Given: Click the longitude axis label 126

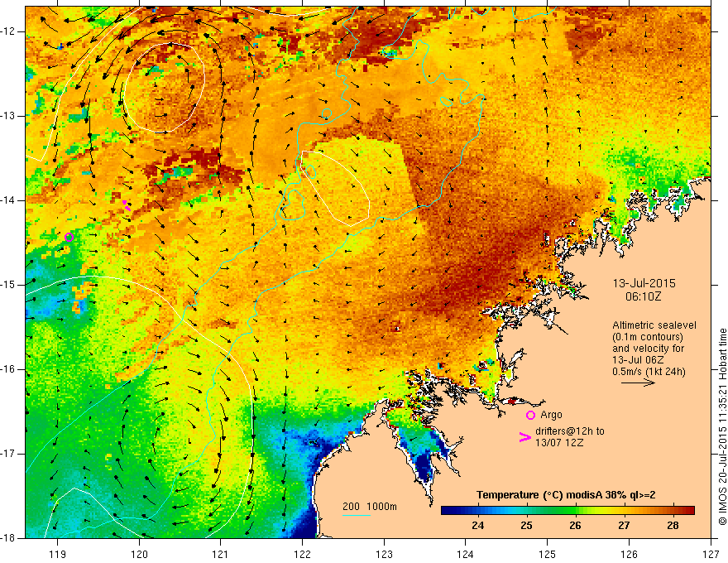Looking at the screenshot, I should [x=629, y=554].
